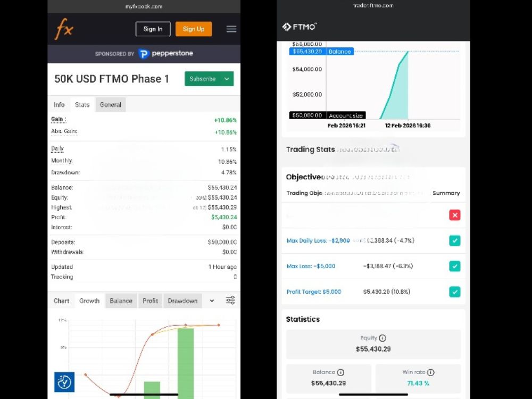Viewport: 532px width, 399px height.
Task: Click the 71.43 % win rate value
Action: (x=418, y=383)
